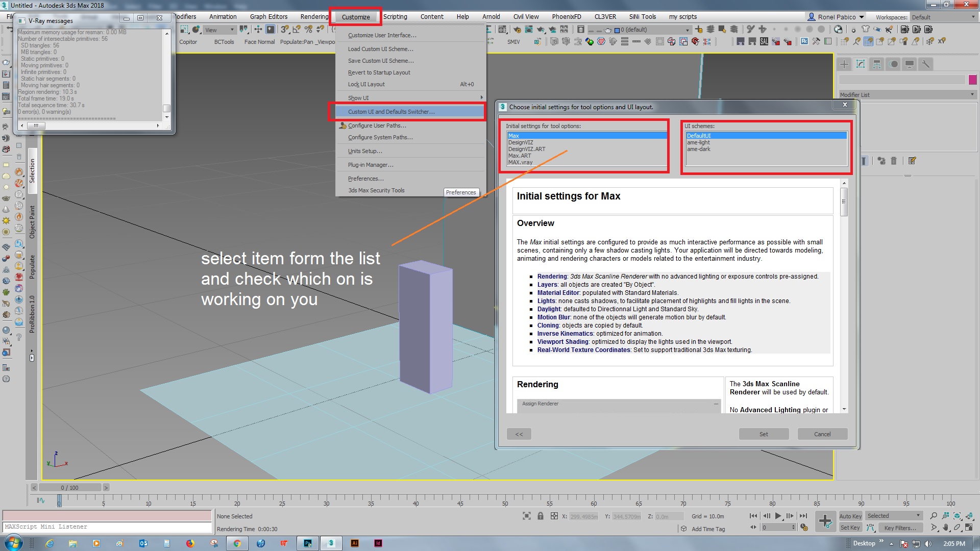Open the Motion command panel tab
Screen dimensions: 980x551
[x=893, y=64]
